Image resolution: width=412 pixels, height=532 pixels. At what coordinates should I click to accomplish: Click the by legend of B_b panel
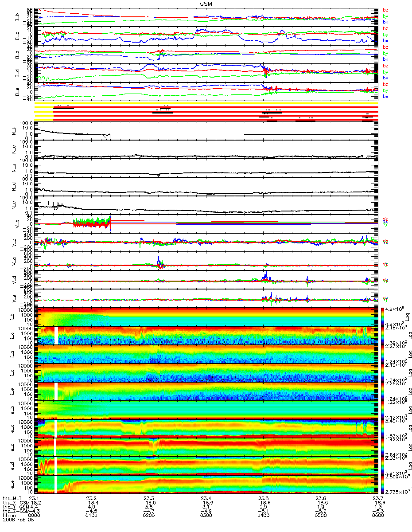(385, 16)
